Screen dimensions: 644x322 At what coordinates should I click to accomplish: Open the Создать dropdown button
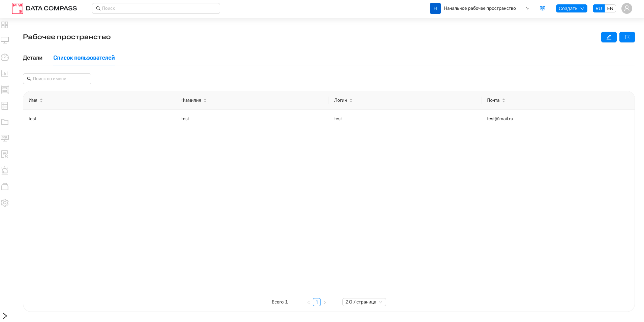(571, 8)
